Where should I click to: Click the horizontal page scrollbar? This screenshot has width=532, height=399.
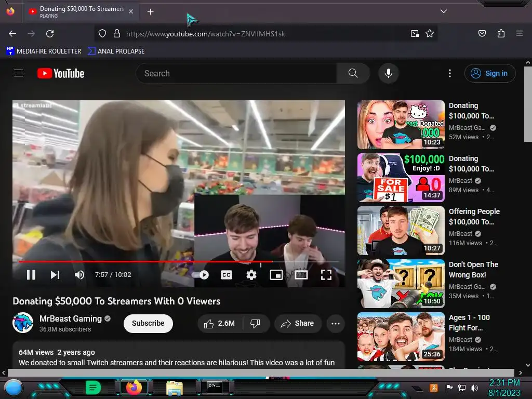[261, 373]
